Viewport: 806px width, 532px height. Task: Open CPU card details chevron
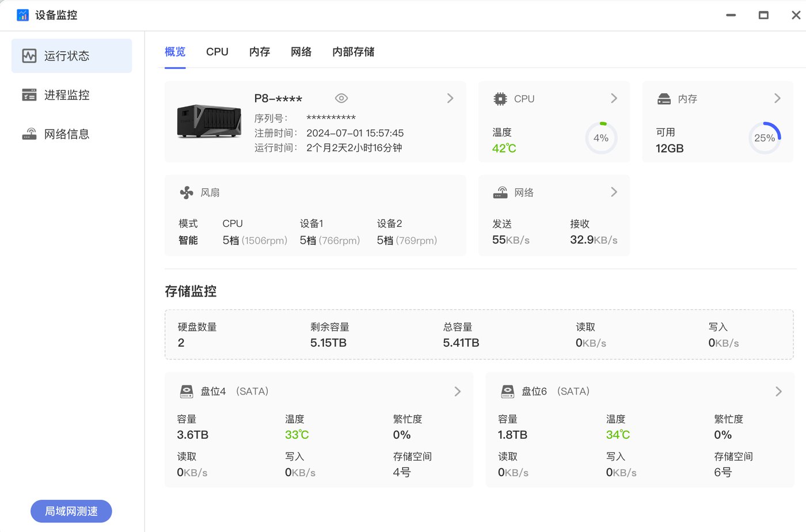614,98
